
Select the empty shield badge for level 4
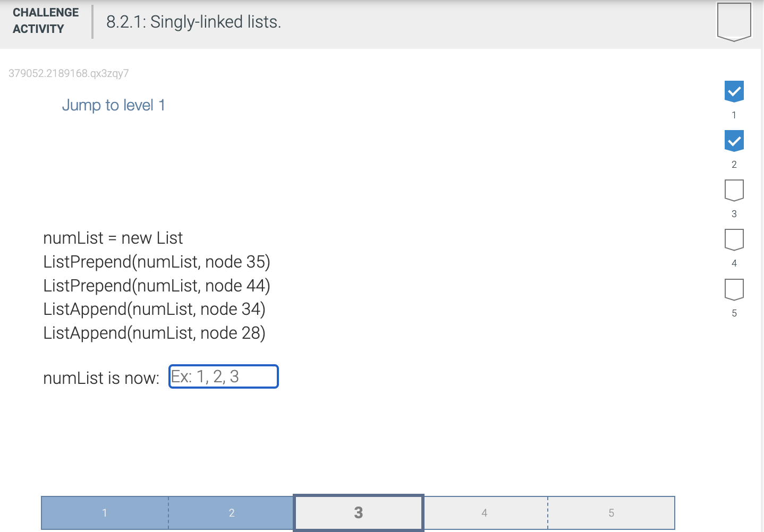(734, 239)
